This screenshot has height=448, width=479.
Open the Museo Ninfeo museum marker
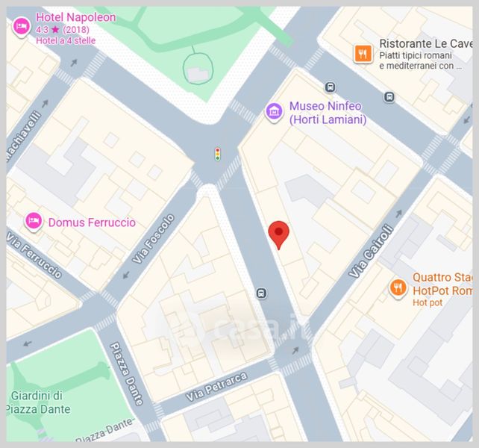pos(274,112)
